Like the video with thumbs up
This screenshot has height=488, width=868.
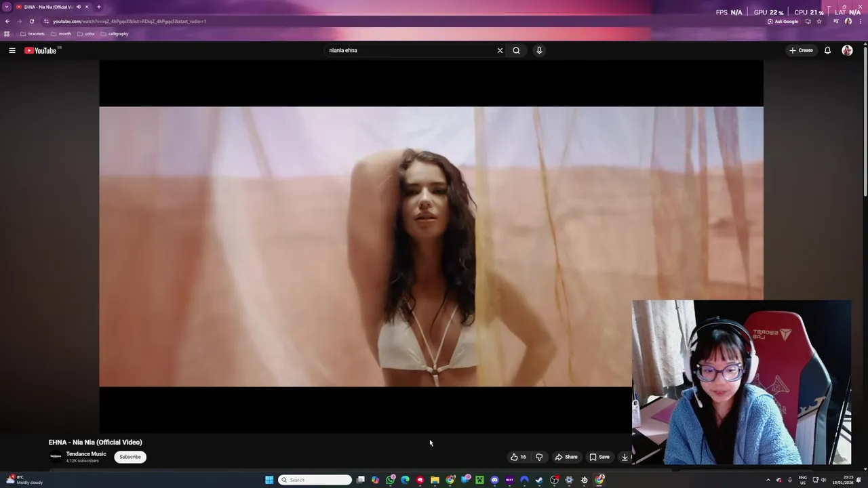click(519, 457)
